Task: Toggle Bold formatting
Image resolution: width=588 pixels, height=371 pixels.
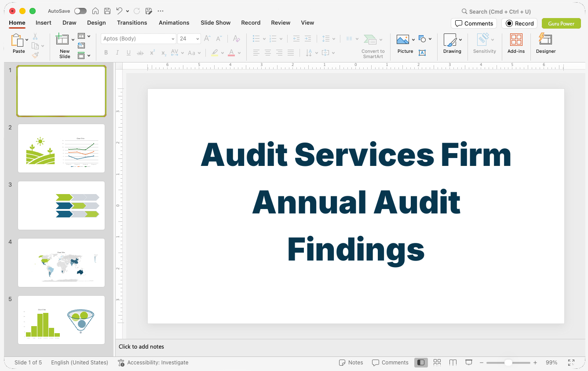Action: pos(106,53)
